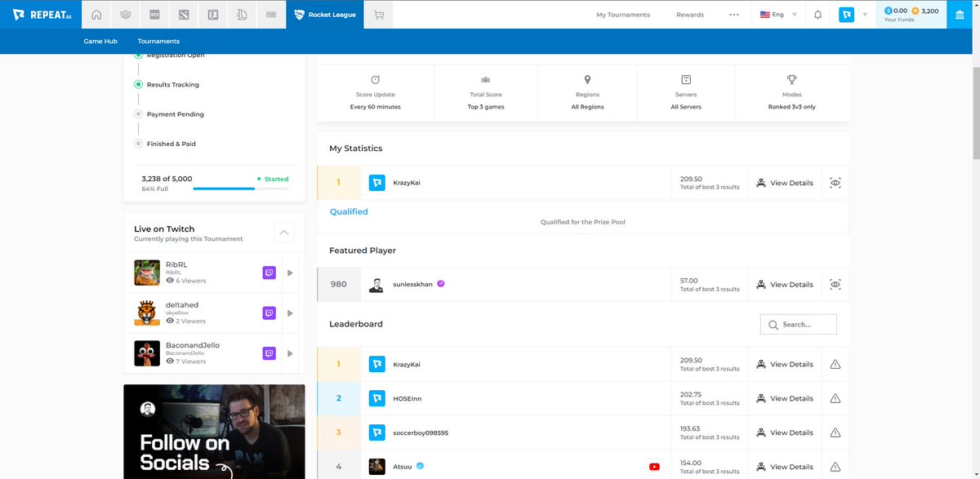The width and height of the screenshot is (980, 479).
Task: Open RibRL's avatar thumbnail
Action: click(147, 273)
